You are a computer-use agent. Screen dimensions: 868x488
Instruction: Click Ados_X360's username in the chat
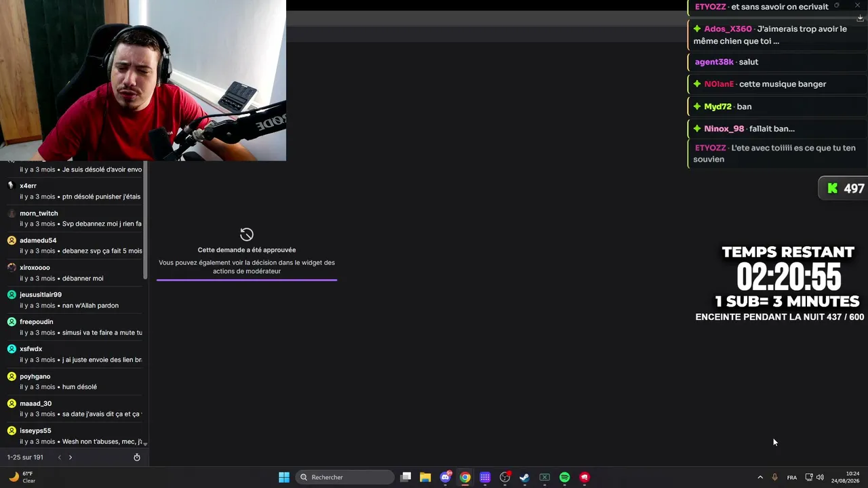coord(728,29)
